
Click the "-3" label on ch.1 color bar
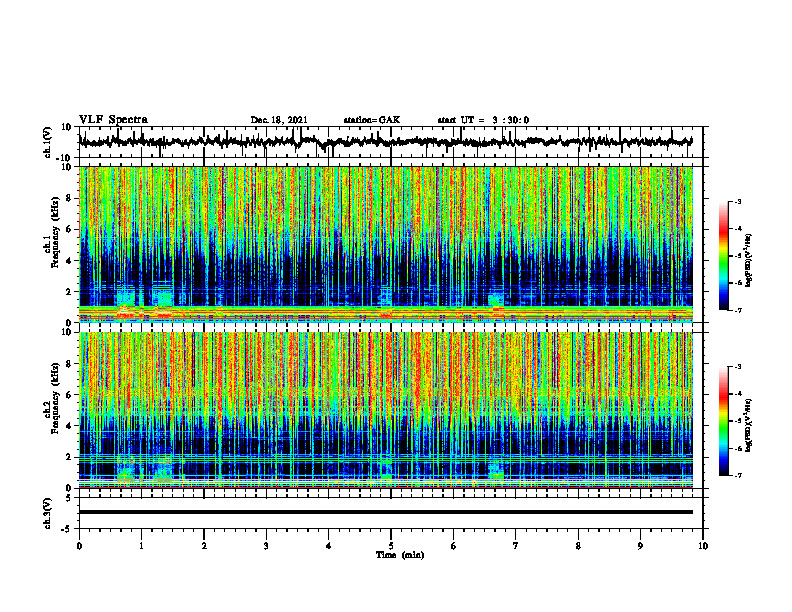[x=737, y=201]
